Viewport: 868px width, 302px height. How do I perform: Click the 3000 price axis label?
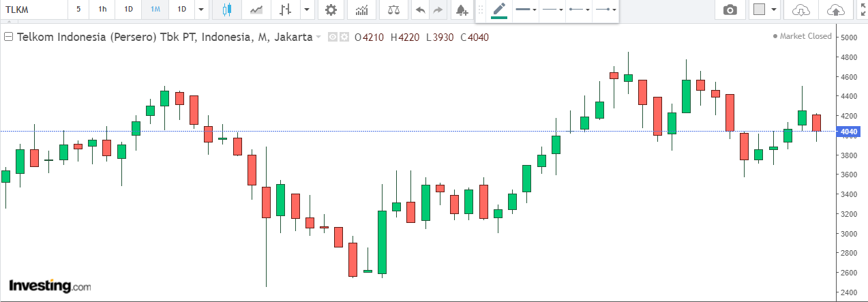tap(850, 234)
